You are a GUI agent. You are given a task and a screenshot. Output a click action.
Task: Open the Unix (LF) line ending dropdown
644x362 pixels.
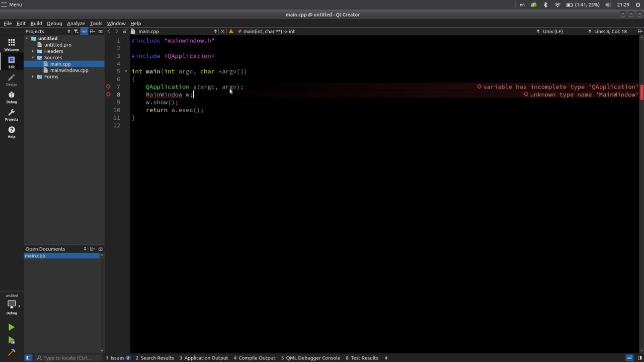[x=567, y=31]
